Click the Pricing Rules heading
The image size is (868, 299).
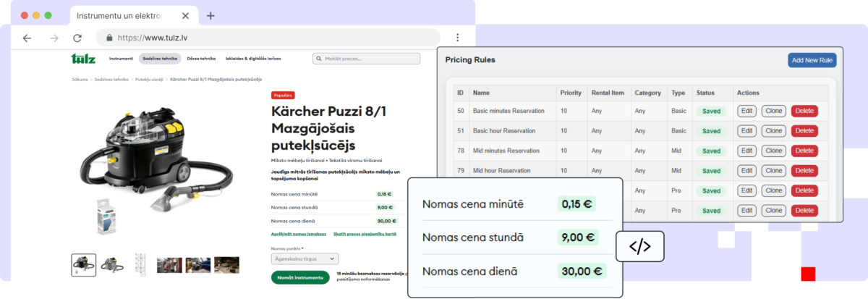click(x=470, y=60)
